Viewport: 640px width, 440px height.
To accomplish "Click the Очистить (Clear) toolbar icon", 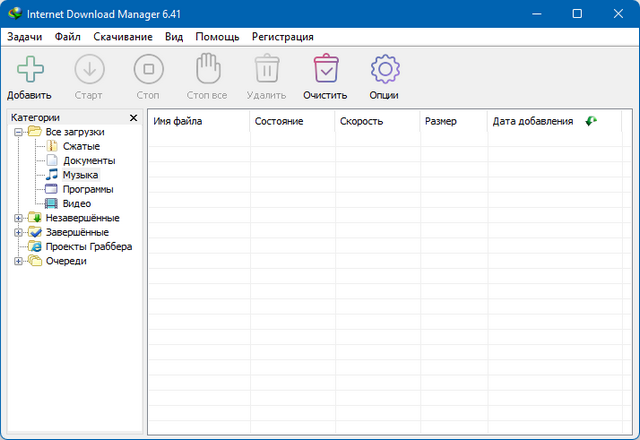I will (x=325, y=70).
